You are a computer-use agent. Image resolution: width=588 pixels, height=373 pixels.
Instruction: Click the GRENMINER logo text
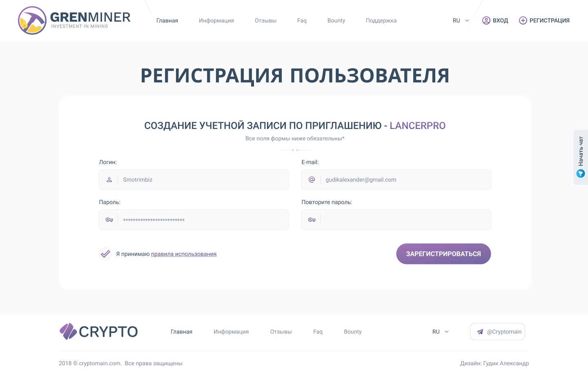(90, 17)
